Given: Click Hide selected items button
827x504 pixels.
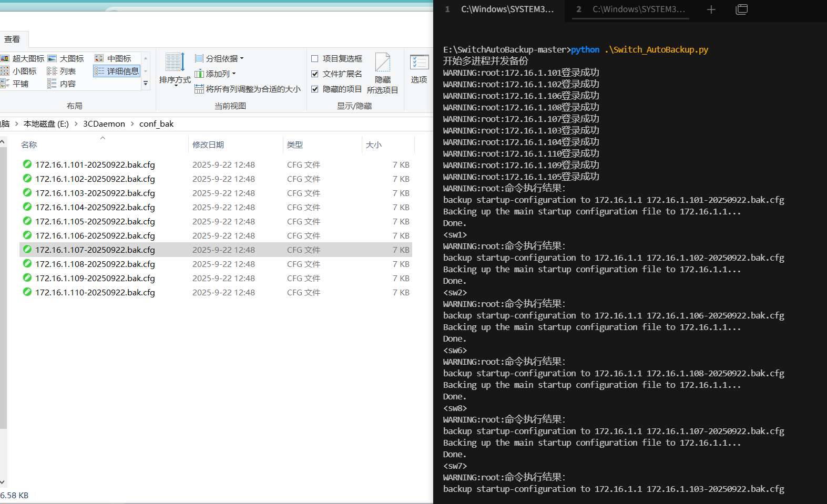Looking at the screenshot, I should [383, 73].
